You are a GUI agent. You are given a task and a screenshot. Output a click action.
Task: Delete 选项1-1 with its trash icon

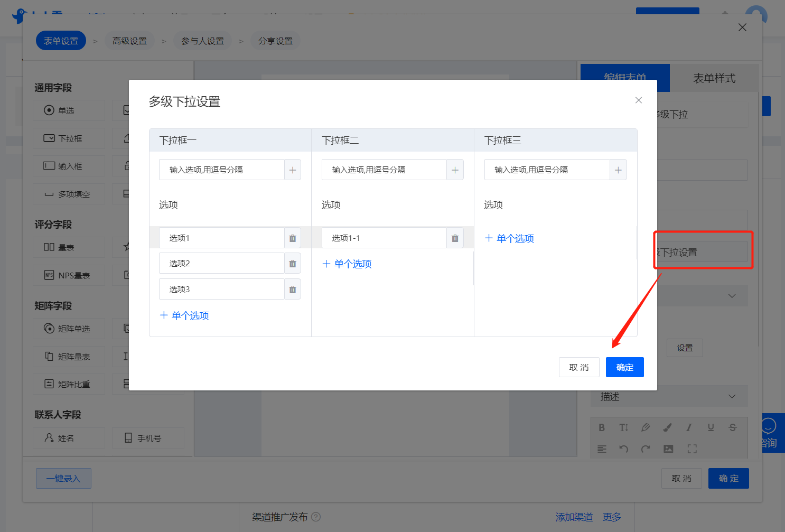[455, 238]
